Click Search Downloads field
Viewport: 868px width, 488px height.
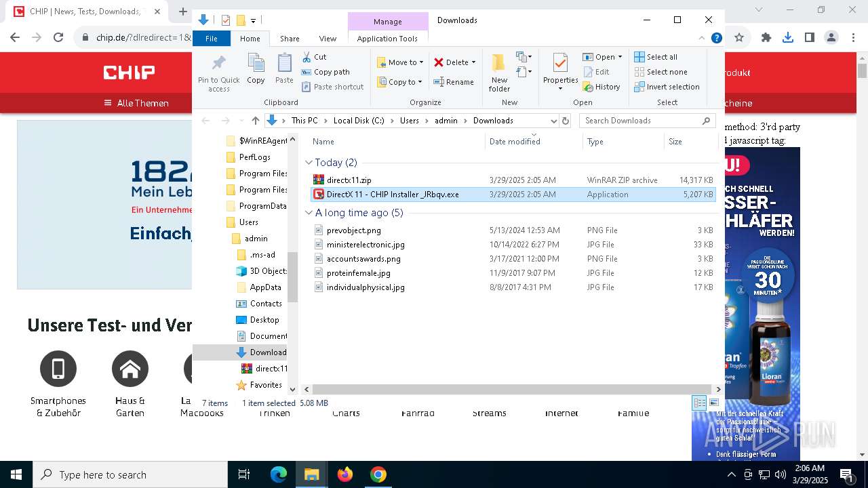click(x=648, y=121)
